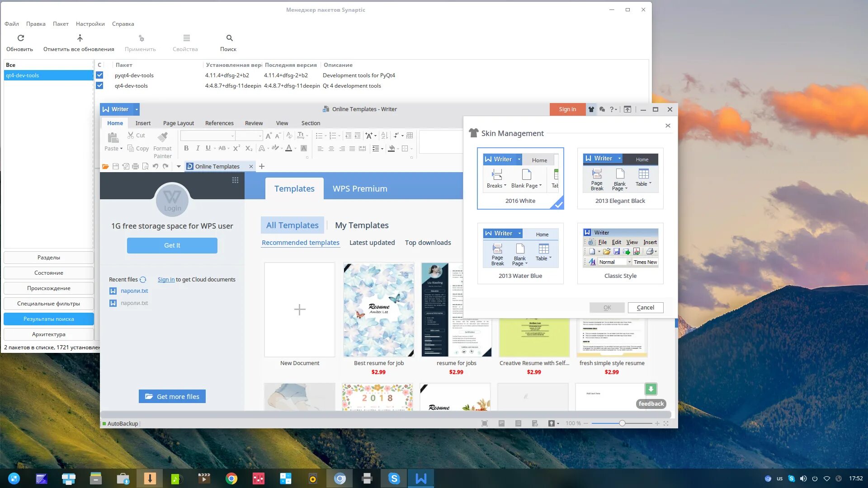This screenshot has height=488, width=868.
Task: Select the 2013 Elegant Black skin
Action: tap(620, 178)
